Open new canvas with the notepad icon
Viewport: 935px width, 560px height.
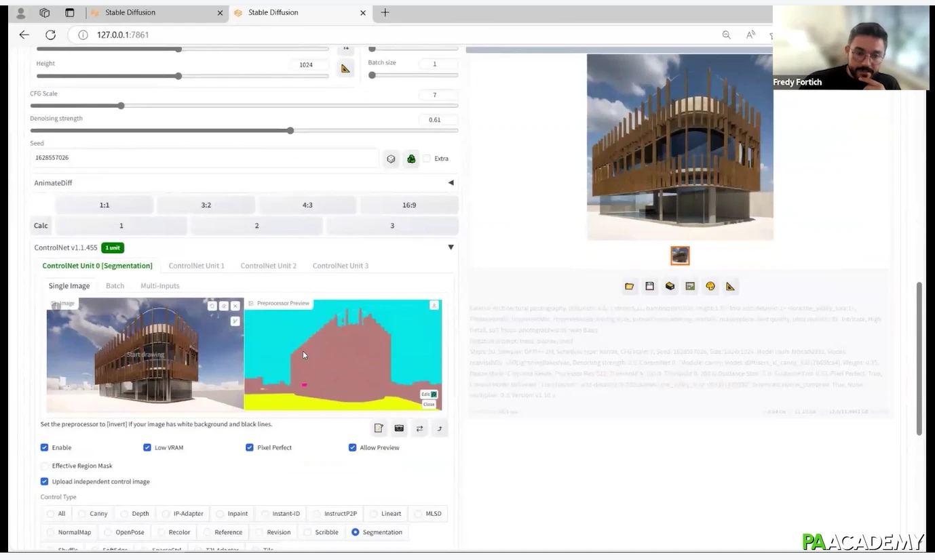pos(379,428)
